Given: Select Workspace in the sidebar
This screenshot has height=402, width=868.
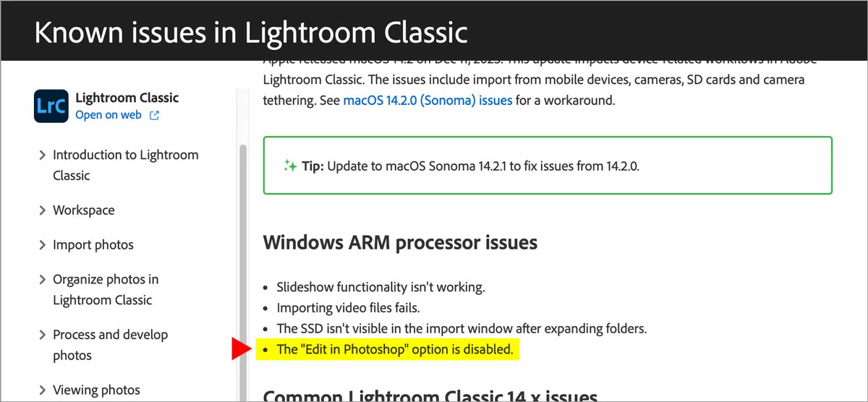Looking at the screenshot, I should (84, 210).
